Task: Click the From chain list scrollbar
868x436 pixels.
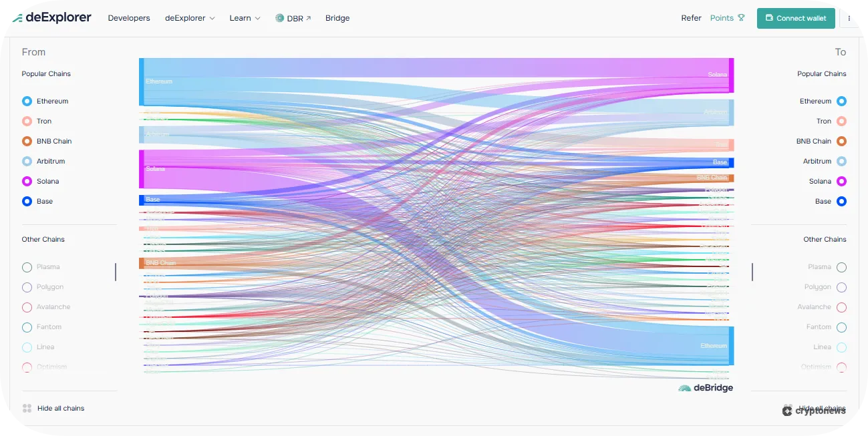Action: [x=116, y=272]
